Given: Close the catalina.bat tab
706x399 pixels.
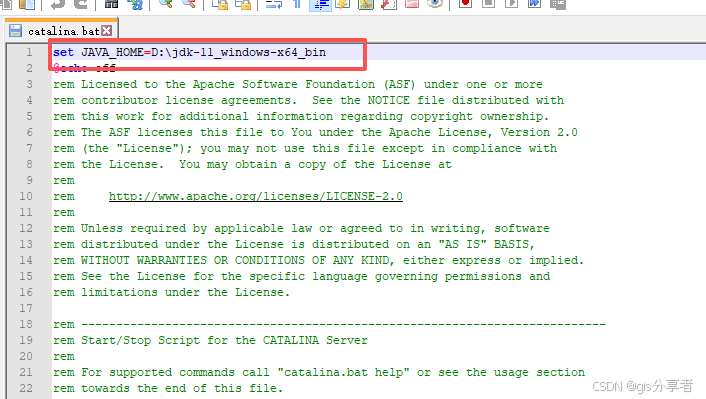Looking at the screenshot, I should 107,31.
